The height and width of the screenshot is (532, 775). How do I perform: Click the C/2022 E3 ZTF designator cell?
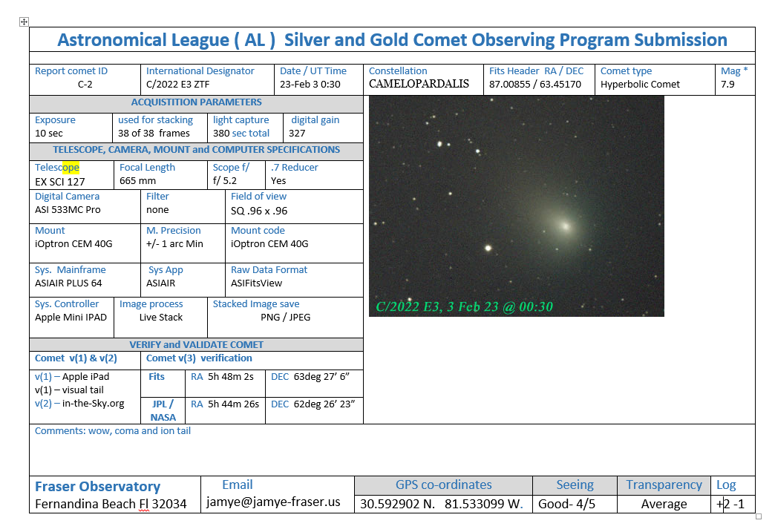pyautogui.click(x=177, y=85)
